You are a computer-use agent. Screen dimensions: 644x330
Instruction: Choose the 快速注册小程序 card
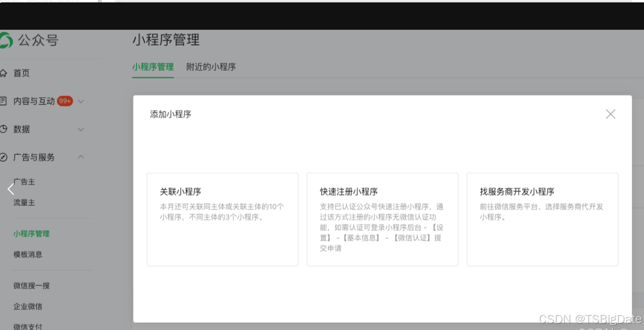coord(382,219)
